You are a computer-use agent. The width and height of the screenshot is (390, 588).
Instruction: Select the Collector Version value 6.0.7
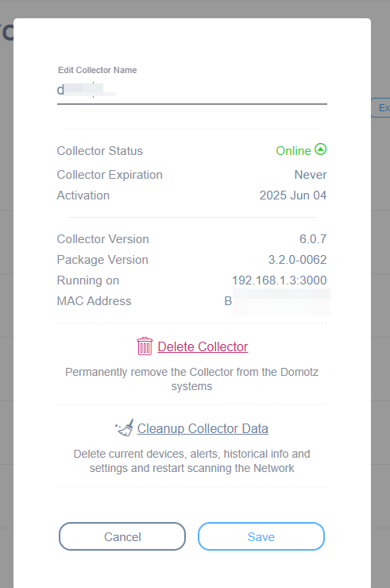pos(313,239)
